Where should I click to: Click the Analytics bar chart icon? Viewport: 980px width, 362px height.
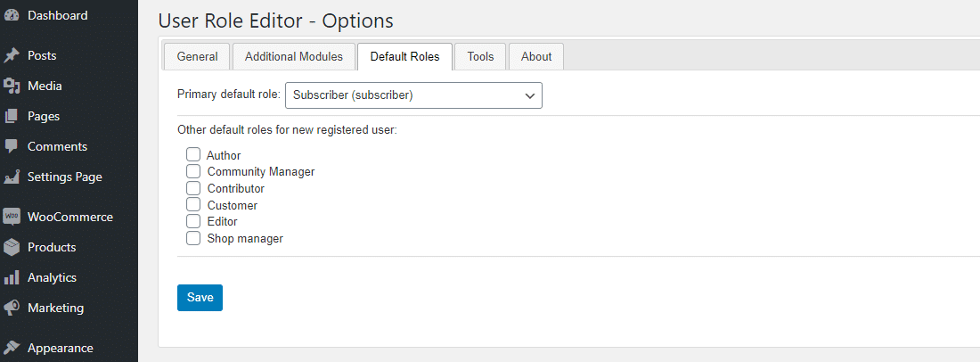[x=12, y=277]
